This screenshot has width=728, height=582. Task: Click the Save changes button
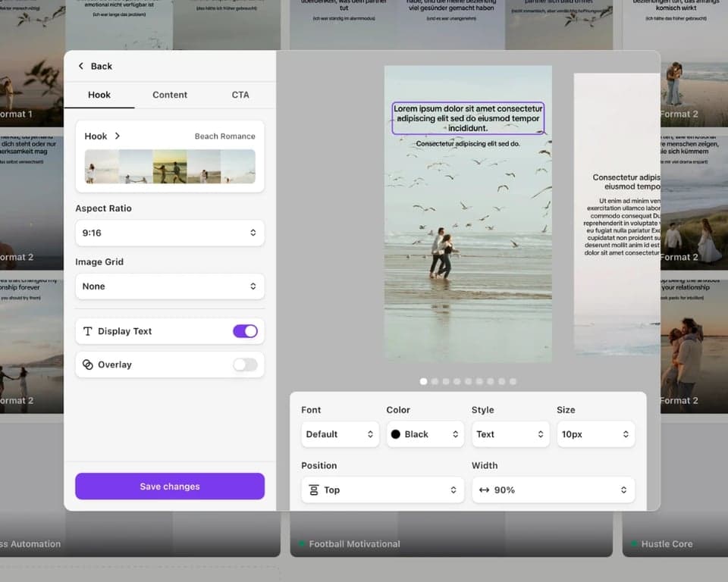tap(170, 486)
